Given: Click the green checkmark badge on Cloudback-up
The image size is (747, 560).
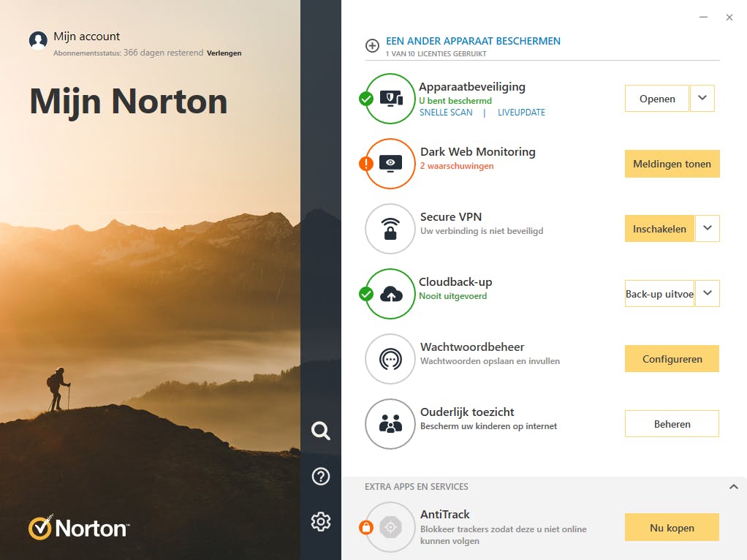Looking at the screenshot, I should [x=365, y=294].
